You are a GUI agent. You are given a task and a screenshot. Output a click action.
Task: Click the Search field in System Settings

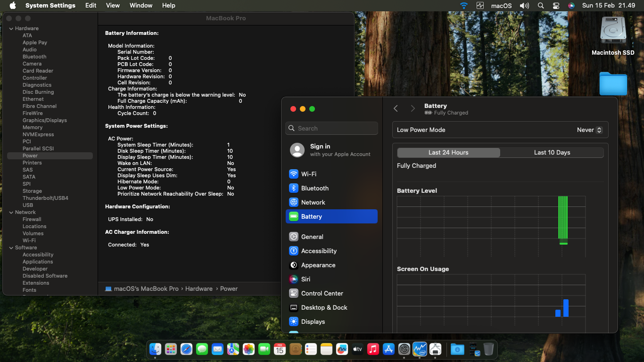(331, 128)
